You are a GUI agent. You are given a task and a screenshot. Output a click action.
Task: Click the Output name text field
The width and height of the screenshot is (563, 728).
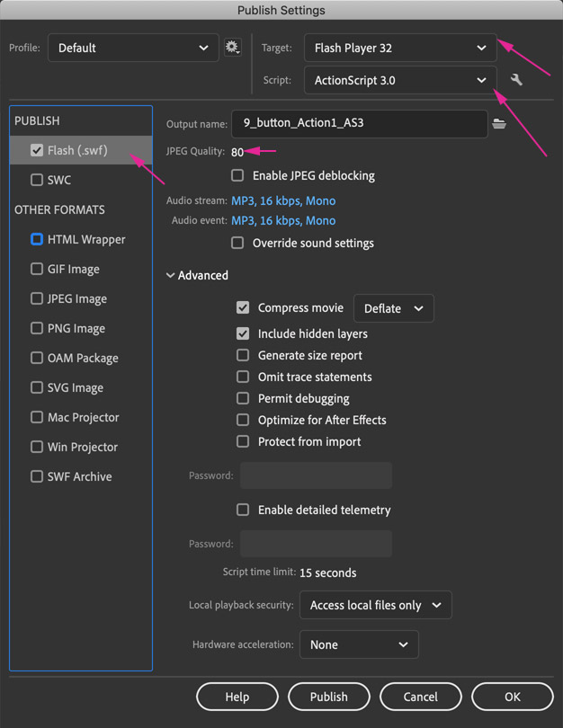(x=360, y=123)
